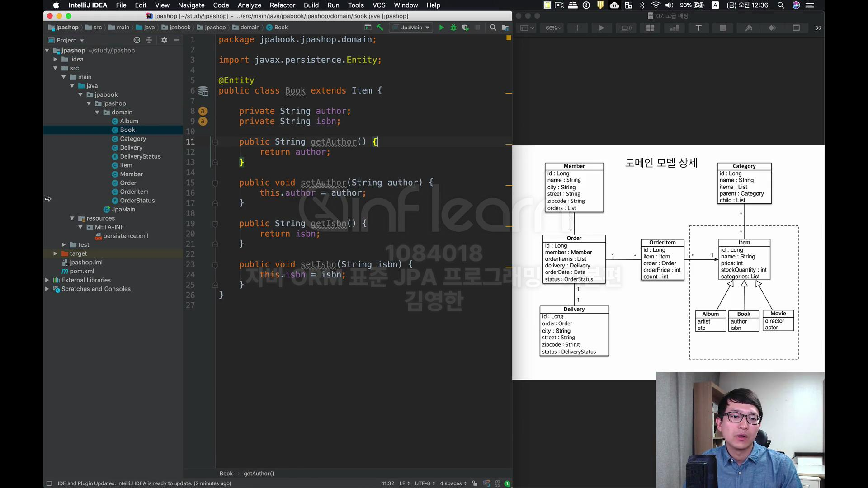Click the yellow inspection indicator square
The image size is (868, 488).
[x=509, y=38]
